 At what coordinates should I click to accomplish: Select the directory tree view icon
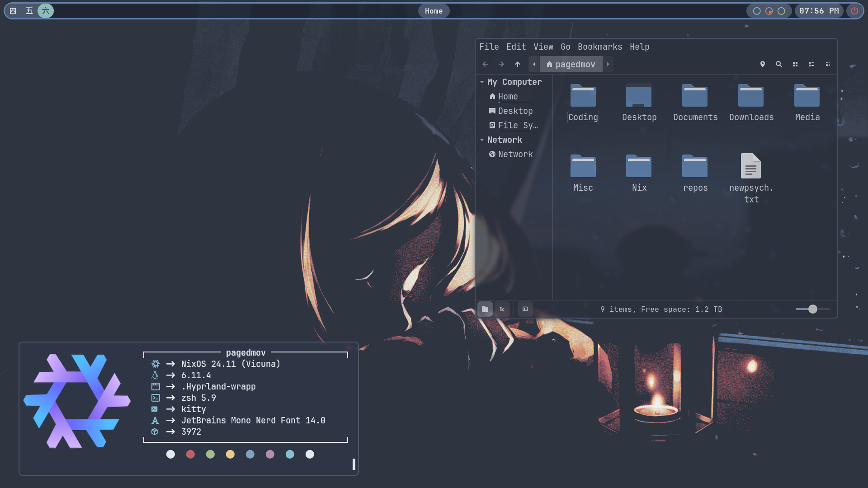503,309
